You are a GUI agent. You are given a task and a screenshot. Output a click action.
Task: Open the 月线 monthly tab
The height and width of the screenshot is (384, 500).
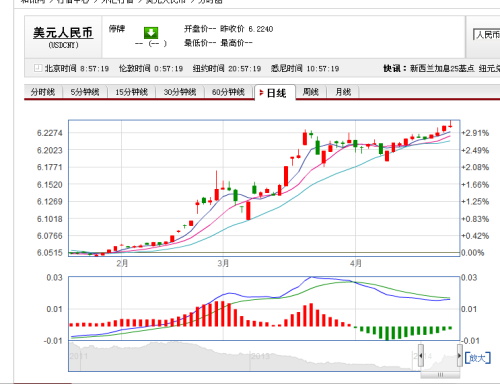(x=343, y=92)
